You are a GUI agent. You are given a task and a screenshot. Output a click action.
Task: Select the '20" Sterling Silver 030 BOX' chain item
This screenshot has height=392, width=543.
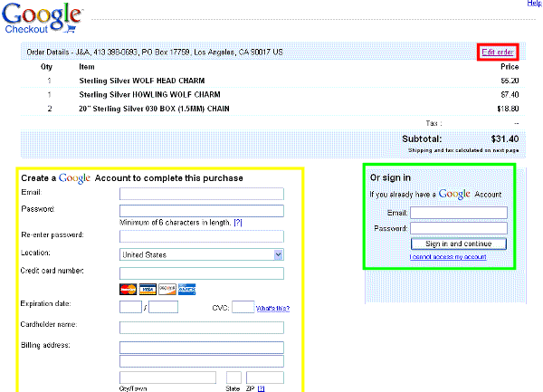(x=154, y=109)
